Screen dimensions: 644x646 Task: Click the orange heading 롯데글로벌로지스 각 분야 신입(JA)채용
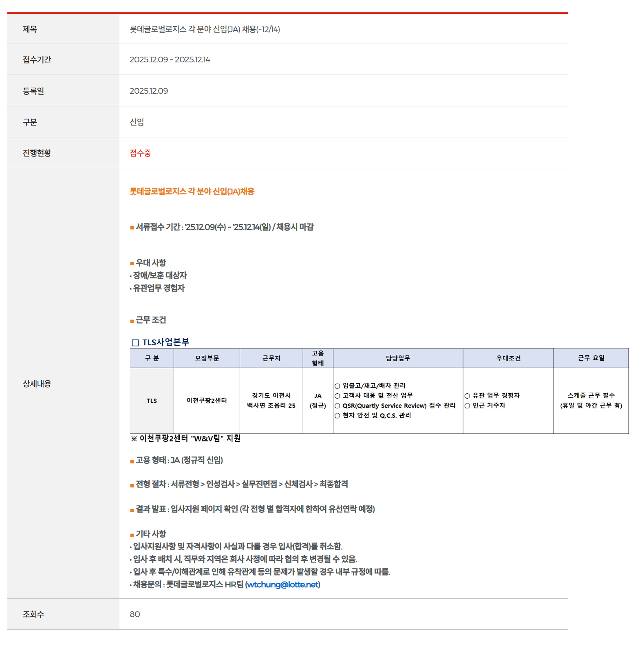[x=192, y=192]
